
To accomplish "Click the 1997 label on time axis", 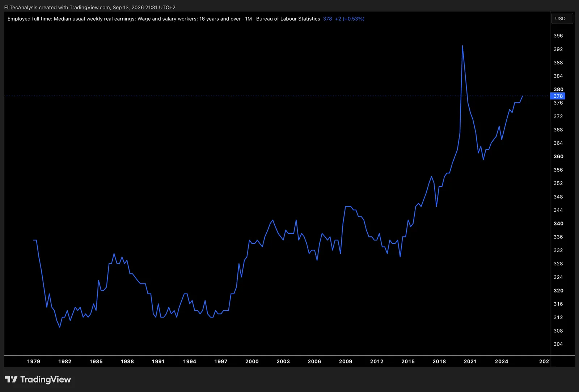I will click(x=221, y=361).
